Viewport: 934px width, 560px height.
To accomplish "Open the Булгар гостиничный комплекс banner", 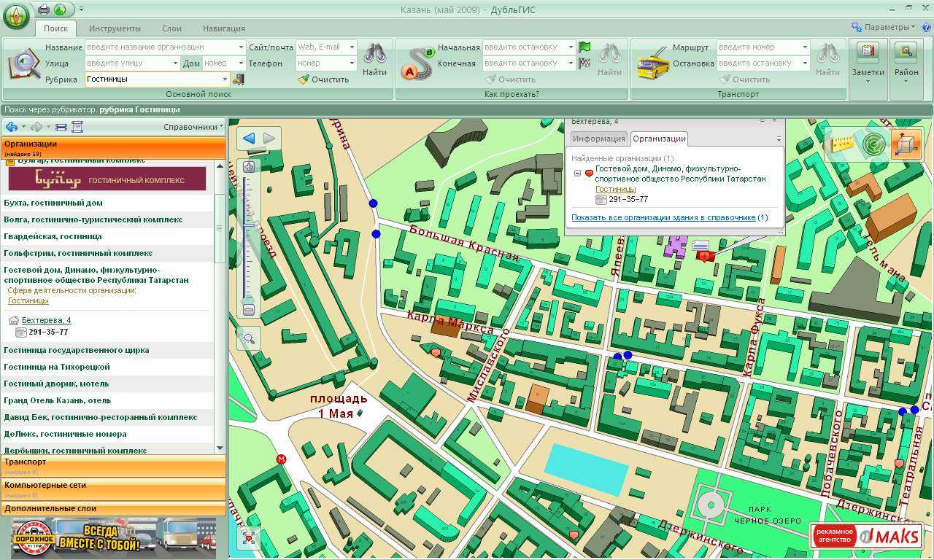I will click(107, 179).
